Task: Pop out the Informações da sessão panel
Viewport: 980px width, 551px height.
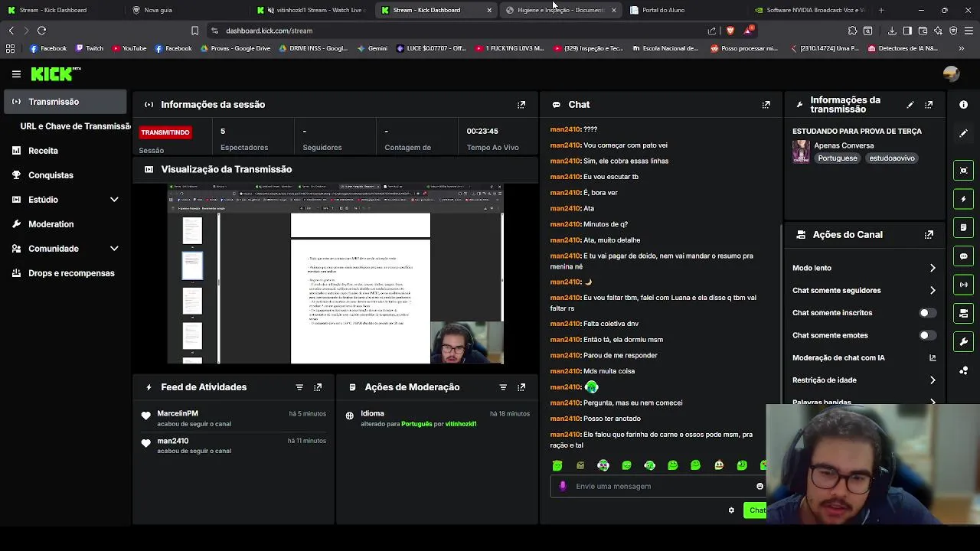Action: (521, 105)
